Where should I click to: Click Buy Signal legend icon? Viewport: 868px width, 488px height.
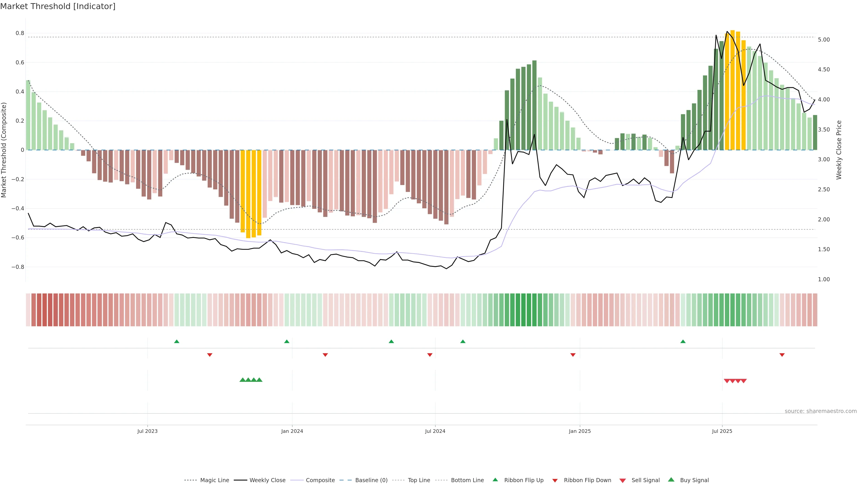[x=671, y=480]
